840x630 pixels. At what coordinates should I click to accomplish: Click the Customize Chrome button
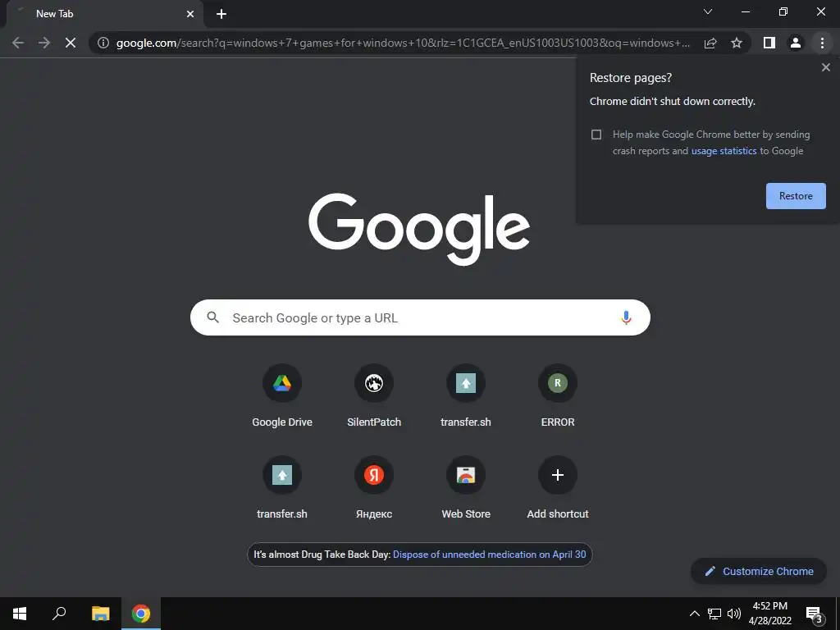(x=759, y=571)
